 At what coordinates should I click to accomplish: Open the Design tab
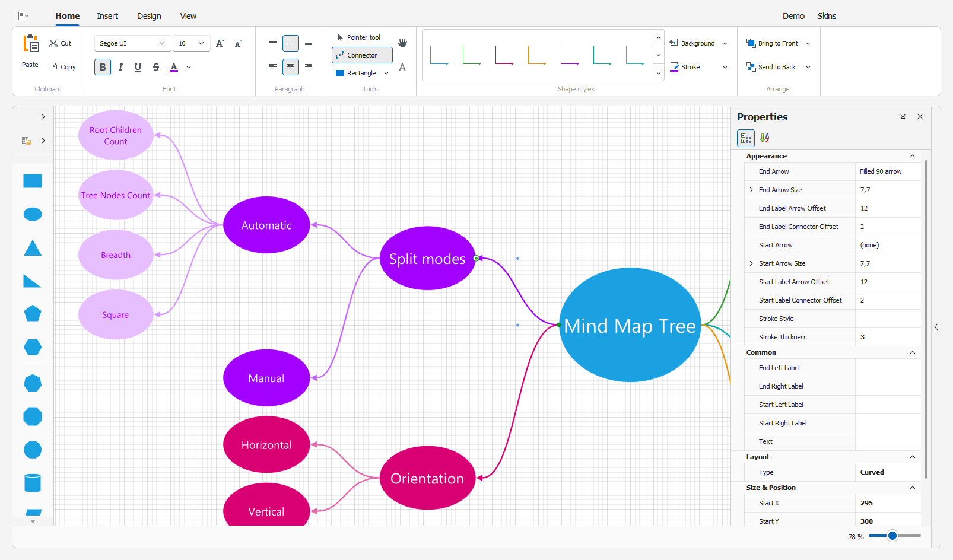[149, 16]
